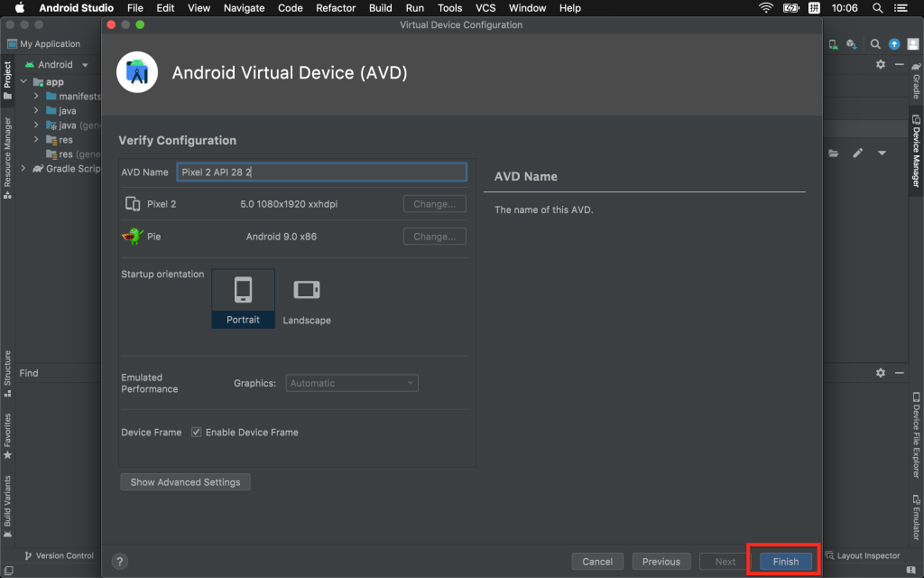
Task: Open Layout Inspector from status bar
Action: [863, 555]
